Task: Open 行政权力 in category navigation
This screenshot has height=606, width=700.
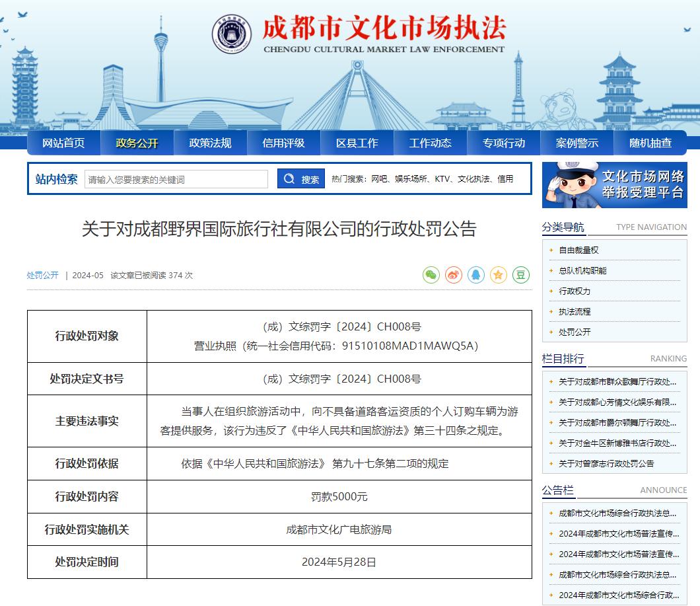Action: point(575,291)
